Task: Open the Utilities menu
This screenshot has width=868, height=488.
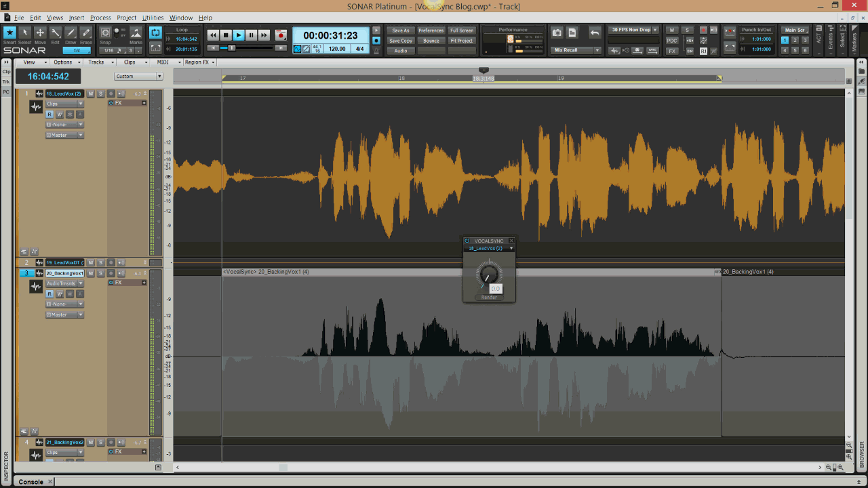Action: click(x=153, y=18)
